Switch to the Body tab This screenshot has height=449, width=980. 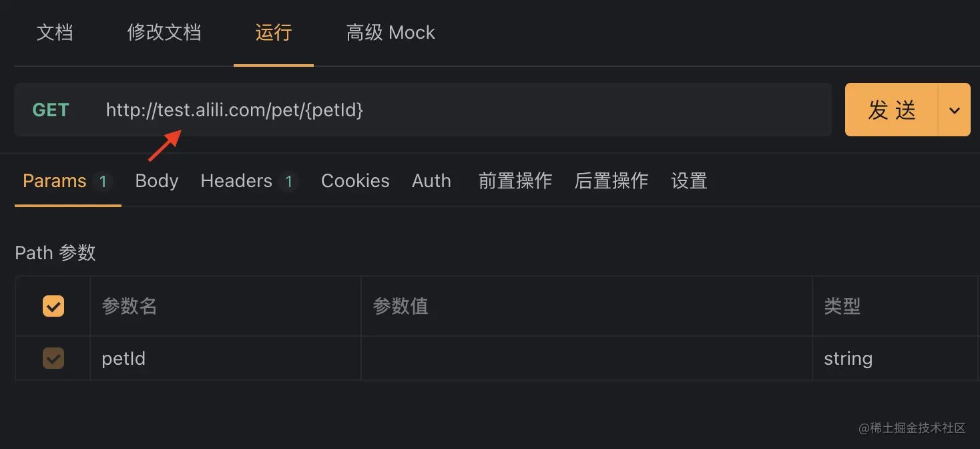tap(156, 180)
